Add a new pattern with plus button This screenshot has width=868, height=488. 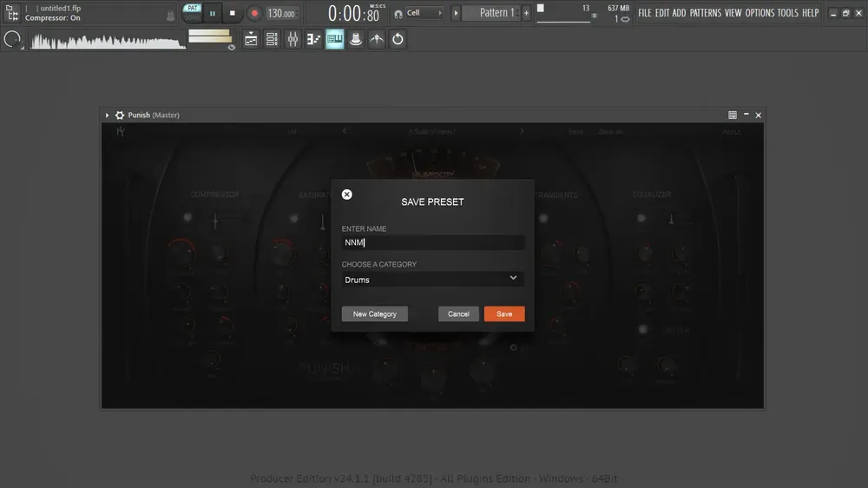coord(527,13)
